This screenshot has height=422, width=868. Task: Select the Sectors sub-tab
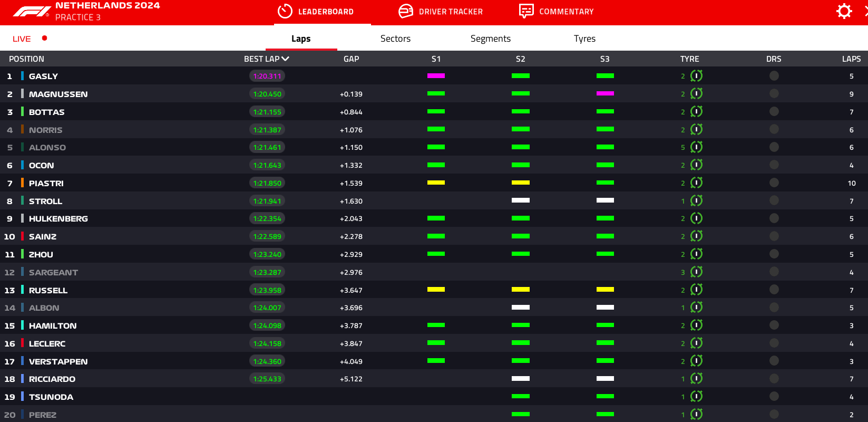395,39
